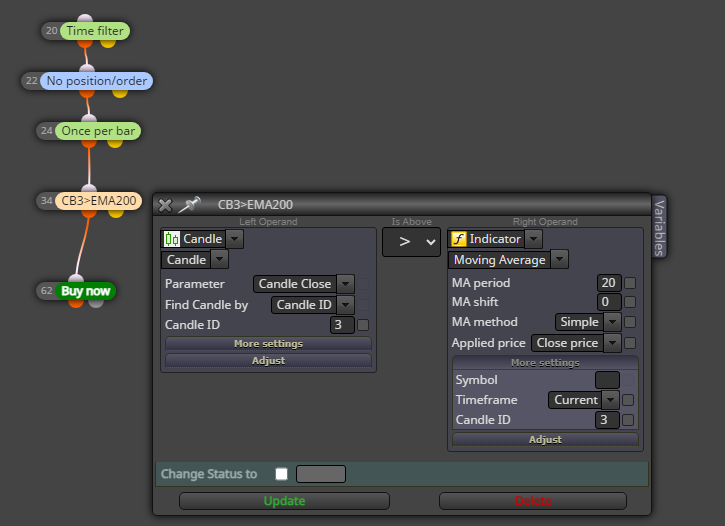Image resolution: width=725 pixels, height=526 pixels.
Task: Close the CB3>EMA200 dialog with X icon
Action: [165, 205]
